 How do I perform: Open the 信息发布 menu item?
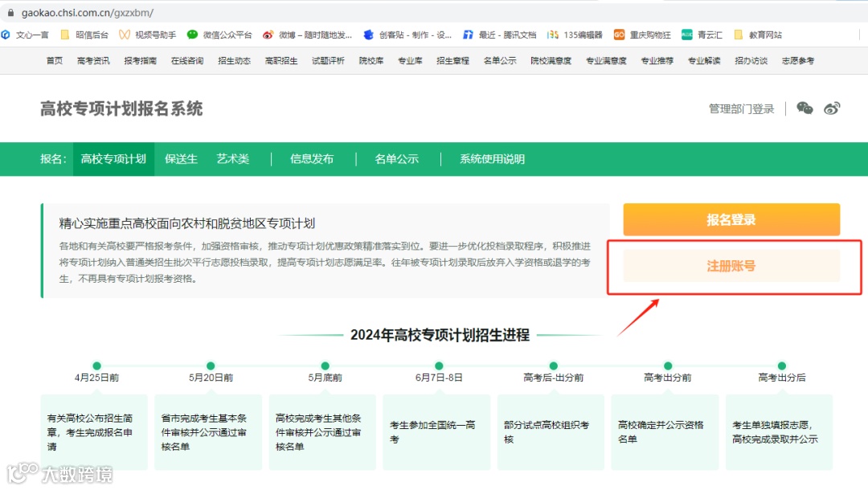coord(312,159)
